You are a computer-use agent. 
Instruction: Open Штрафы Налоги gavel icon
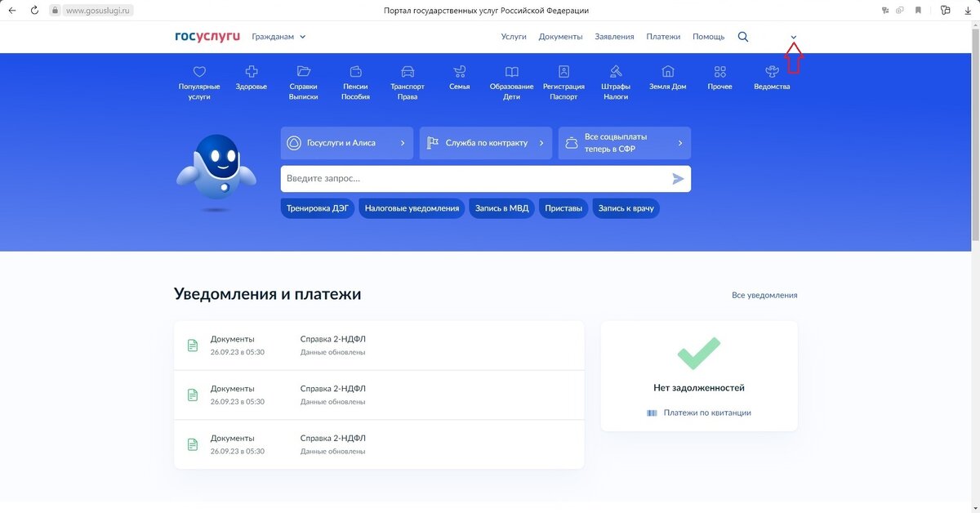[x=616, y=72]
